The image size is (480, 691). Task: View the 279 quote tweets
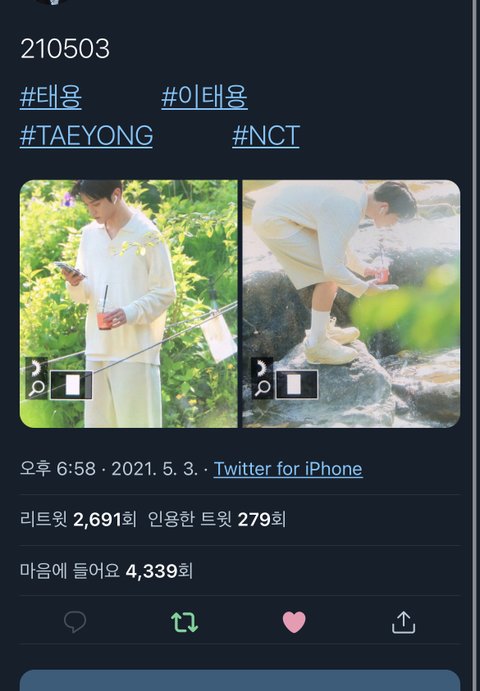pos(217,519)
